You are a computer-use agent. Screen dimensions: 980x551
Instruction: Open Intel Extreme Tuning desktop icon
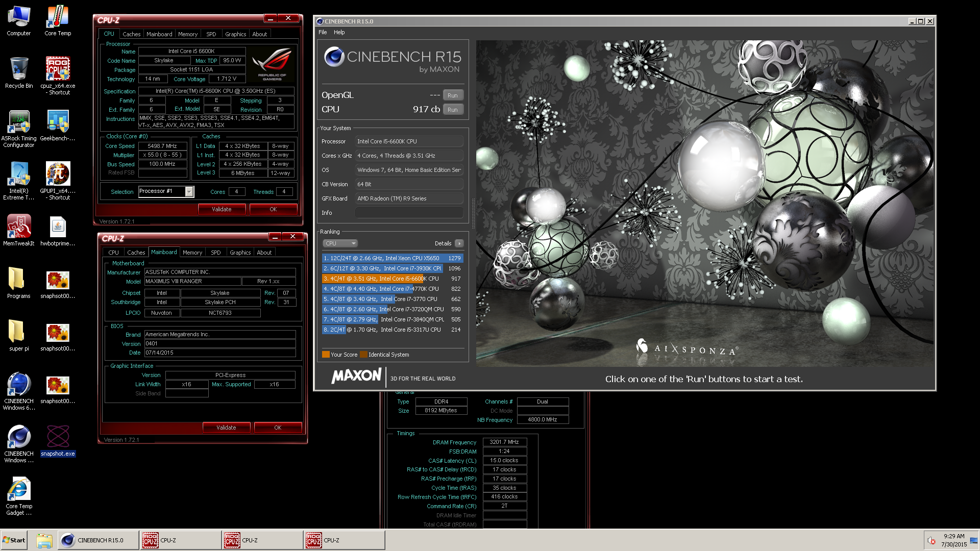[19, 181]
